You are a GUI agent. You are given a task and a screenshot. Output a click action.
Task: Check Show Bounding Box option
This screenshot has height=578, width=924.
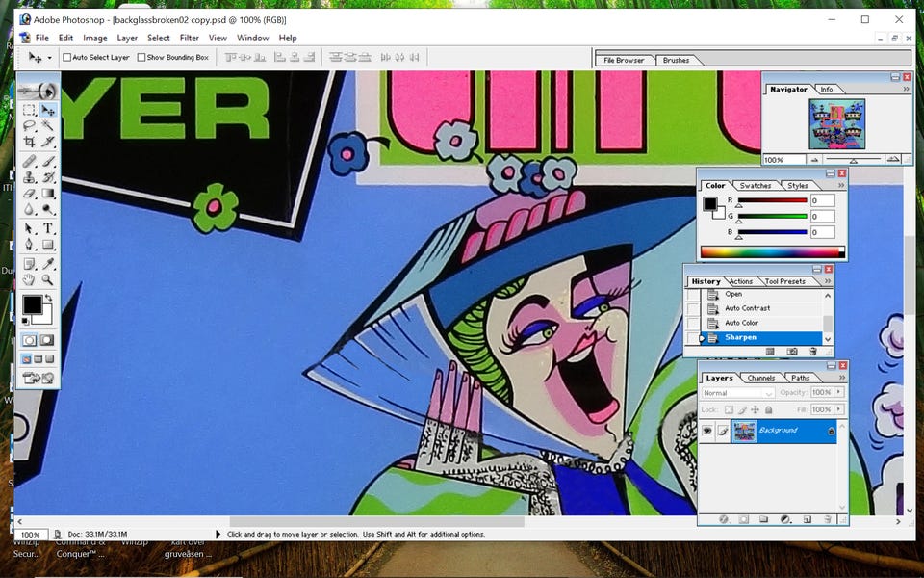[141, 57]
